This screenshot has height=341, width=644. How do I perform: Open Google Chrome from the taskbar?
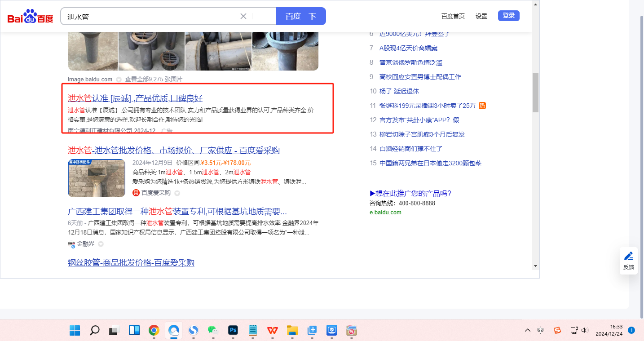pyautogui.click(x=154, y=331)
